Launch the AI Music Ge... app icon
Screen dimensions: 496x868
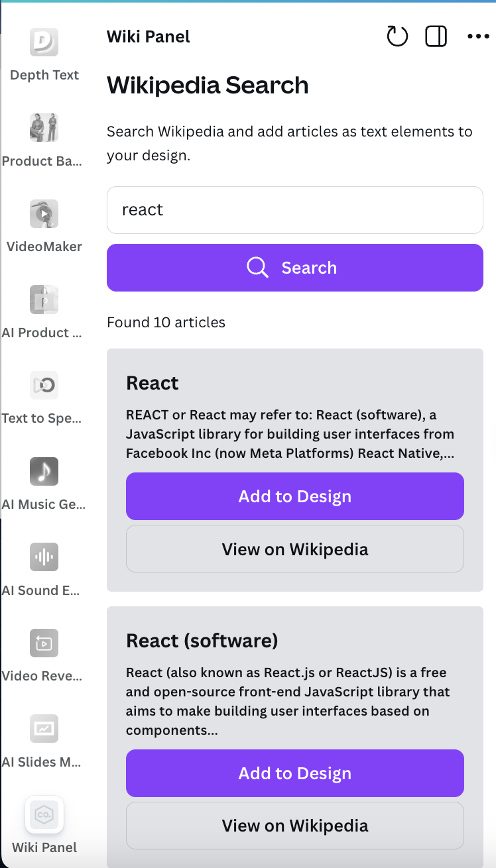(44, 471)
